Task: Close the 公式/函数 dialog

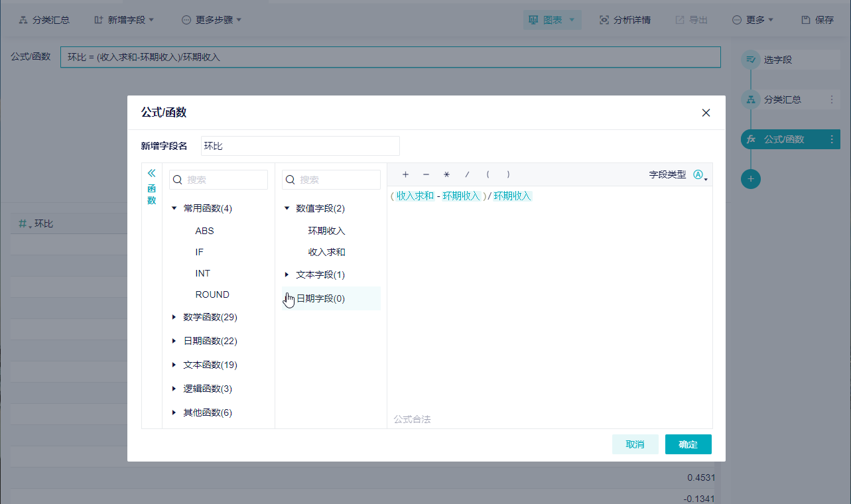Action: (x=706, y=113)
